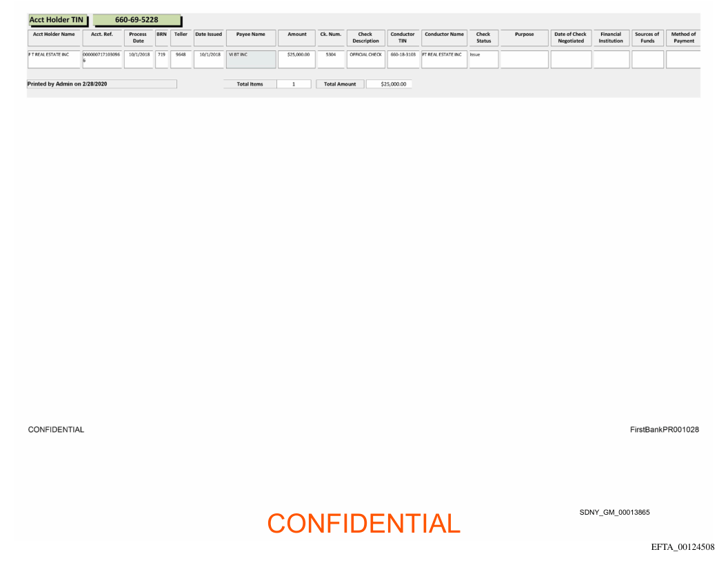Click the Check Status cell showing Issue
The height and width of the screenshot is (563, 728).
tap(483, 59)
